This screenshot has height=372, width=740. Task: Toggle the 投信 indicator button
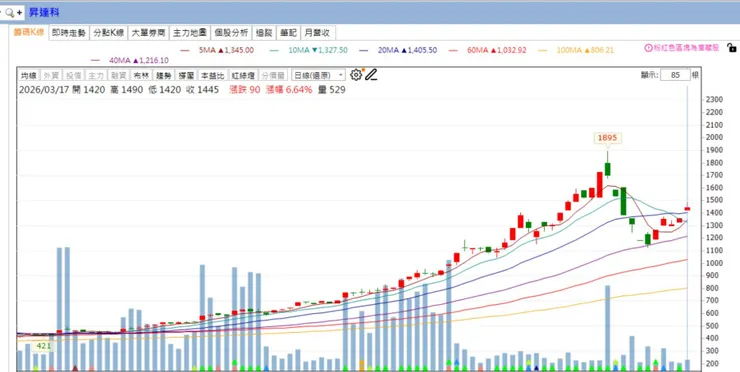pos(73,75)
